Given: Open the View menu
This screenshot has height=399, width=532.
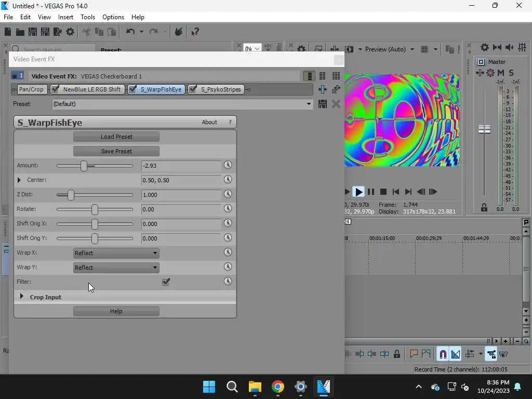Looking at the screenshot, I should point(44,17).
